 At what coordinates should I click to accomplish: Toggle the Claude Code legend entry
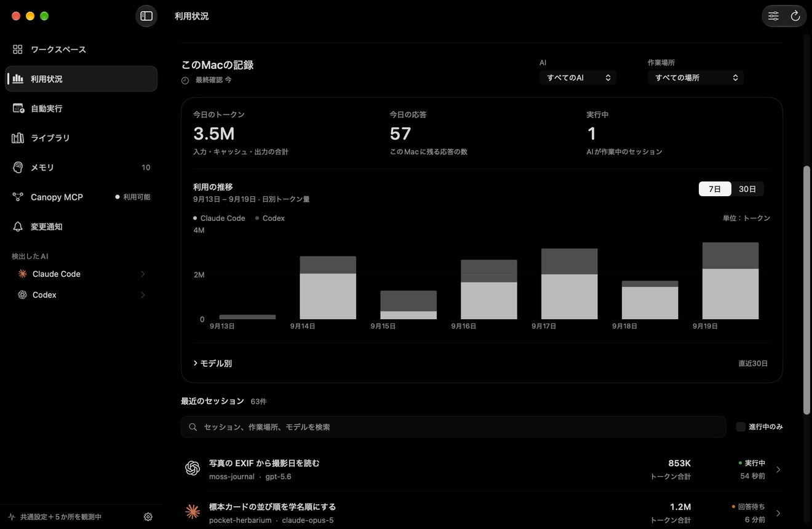[219, 218]
